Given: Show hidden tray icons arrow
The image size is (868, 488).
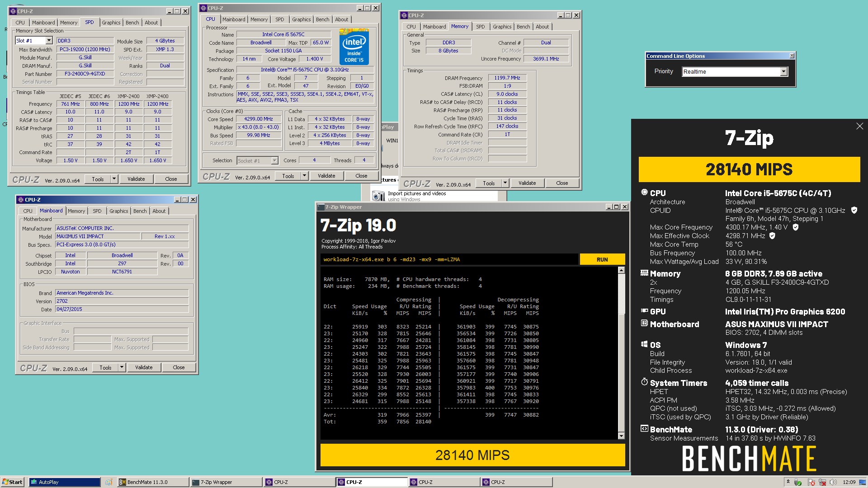Looking at the screenshot, I should pos(788,482).
